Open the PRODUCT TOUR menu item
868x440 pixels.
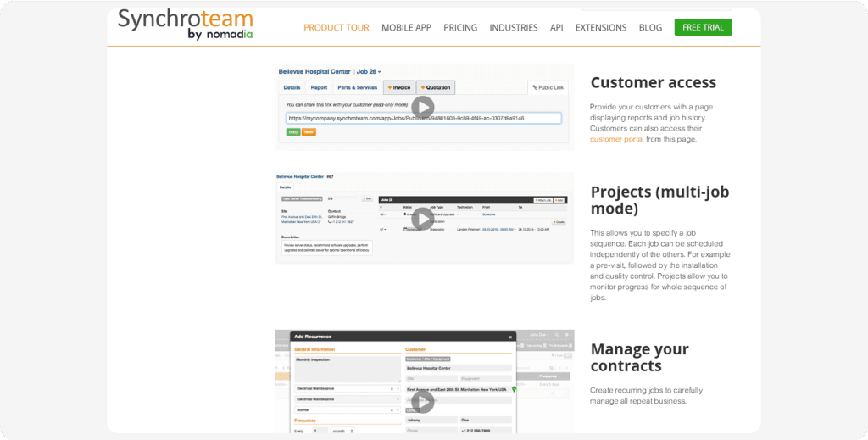(x=336, y=27)
